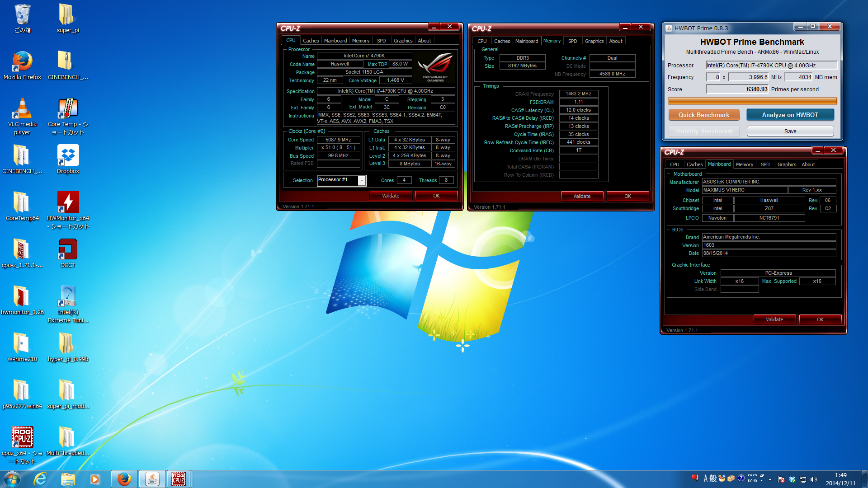
Task: Open the SPD tab in CPU window
Action: (382, 41)
